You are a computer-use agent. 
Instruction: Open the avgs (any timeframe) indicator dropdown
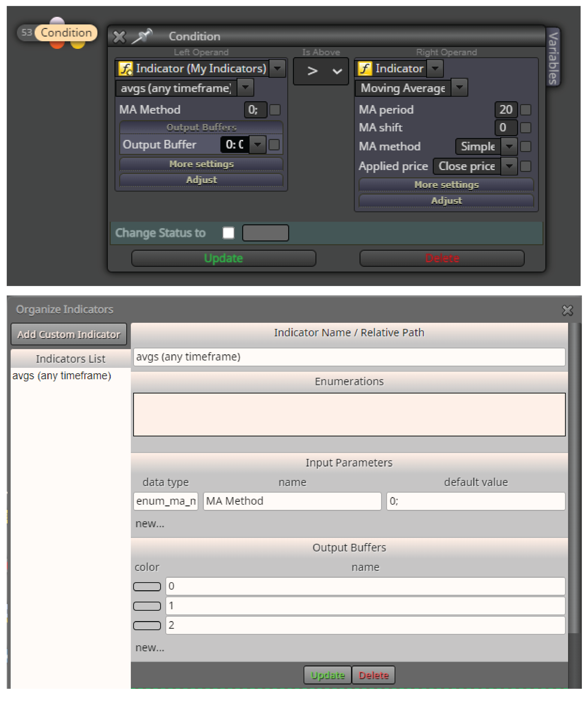coord(245,88)
